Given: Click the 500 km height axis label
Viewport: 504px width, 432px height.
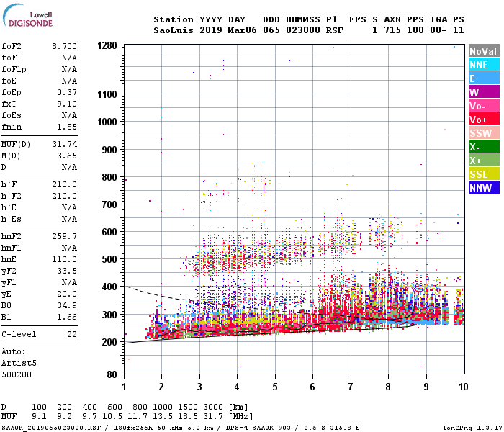Looking at the screenshot, I should tap(109, 259).
